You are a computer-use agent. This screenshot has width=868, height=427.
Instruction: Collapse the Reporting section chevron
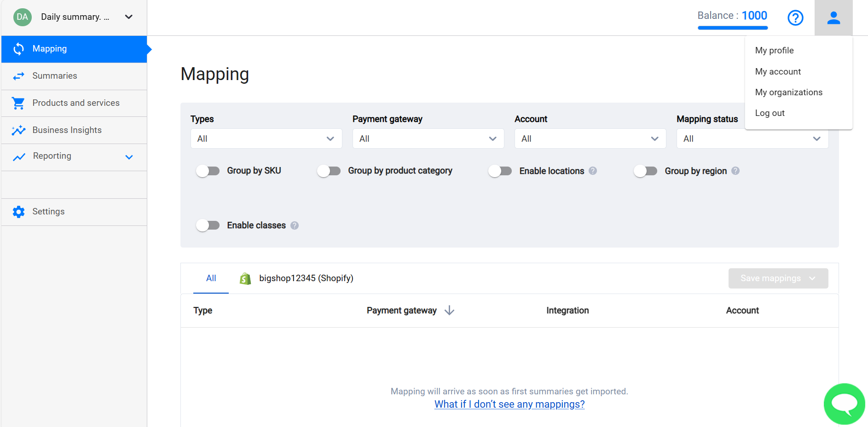point(129,156)
